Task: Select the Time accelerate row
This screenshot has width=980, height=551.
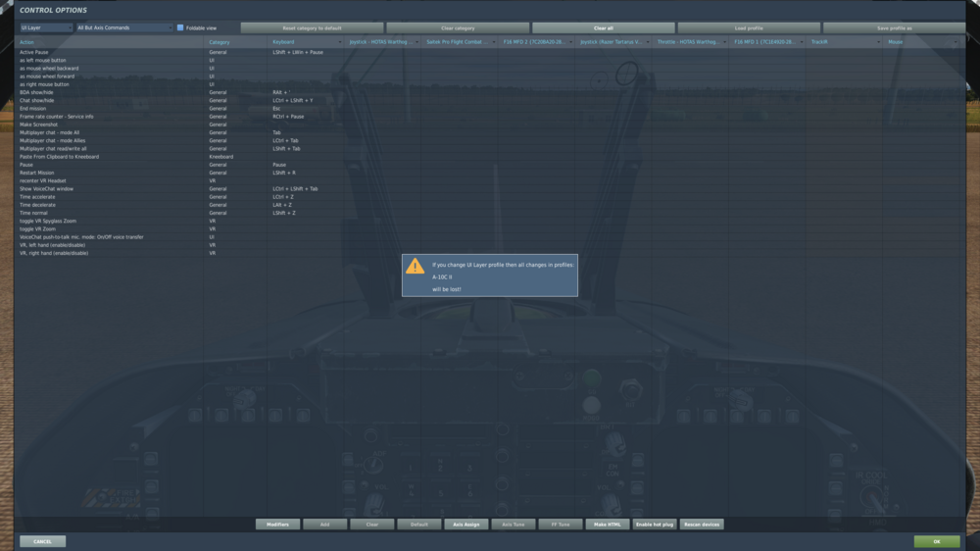Action: pyautogui.click(x=489, y=197)
